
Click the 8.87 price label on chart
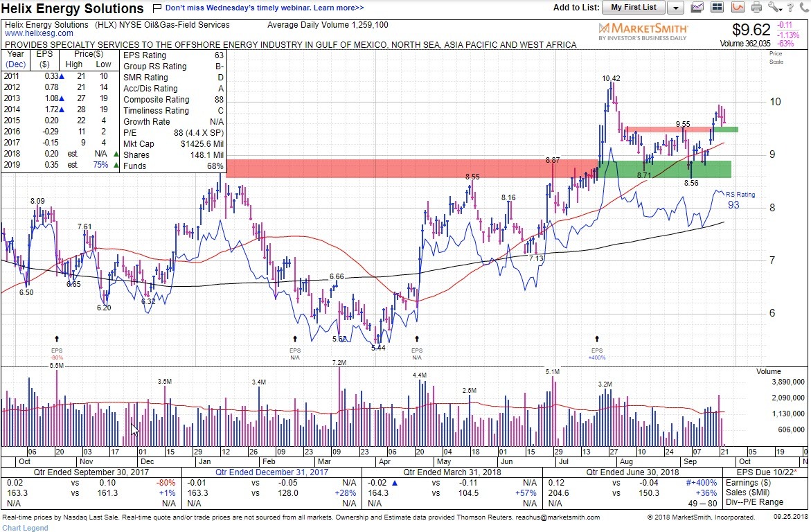pos(553,161)
